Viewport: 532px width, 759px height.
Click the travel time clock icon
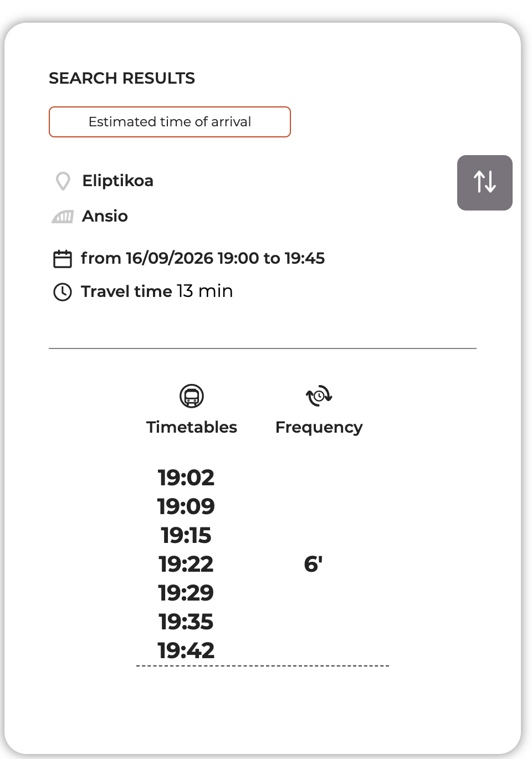[x=63, y=292]
